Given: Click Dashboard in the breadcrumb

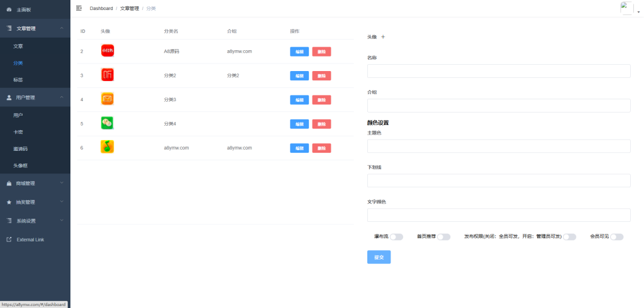Looking at the screenshot, I should (101, 8).
